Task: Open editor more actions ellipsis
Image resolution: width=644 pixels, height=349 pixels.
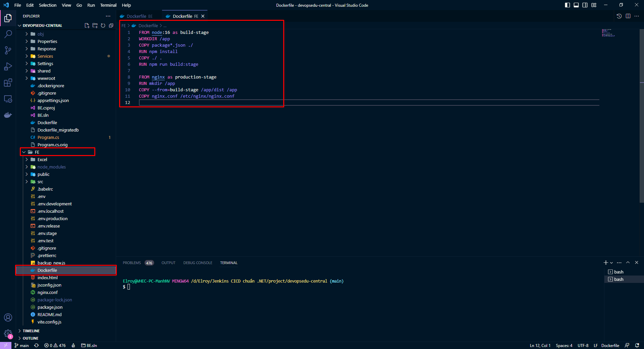Action: point(637,16)
